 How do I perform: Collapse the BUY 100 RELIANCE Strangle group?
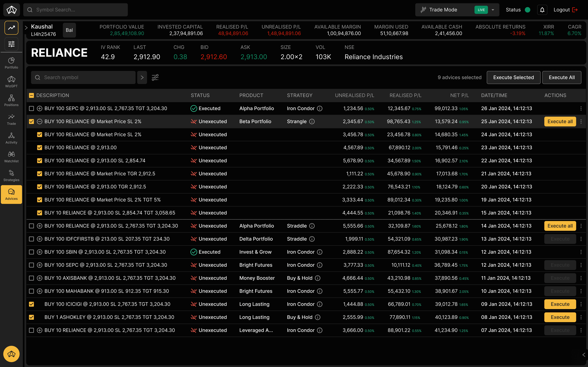pos(40,121)
